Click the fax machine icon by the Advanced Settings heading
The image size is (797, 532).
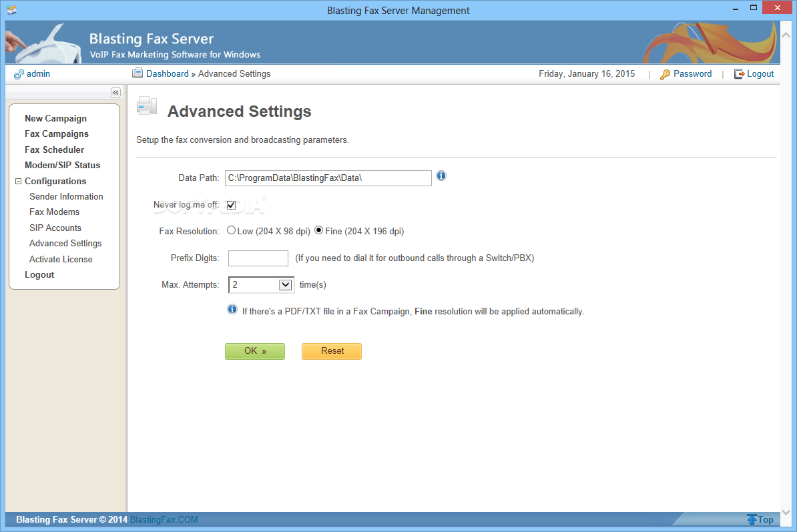point(147,105)
